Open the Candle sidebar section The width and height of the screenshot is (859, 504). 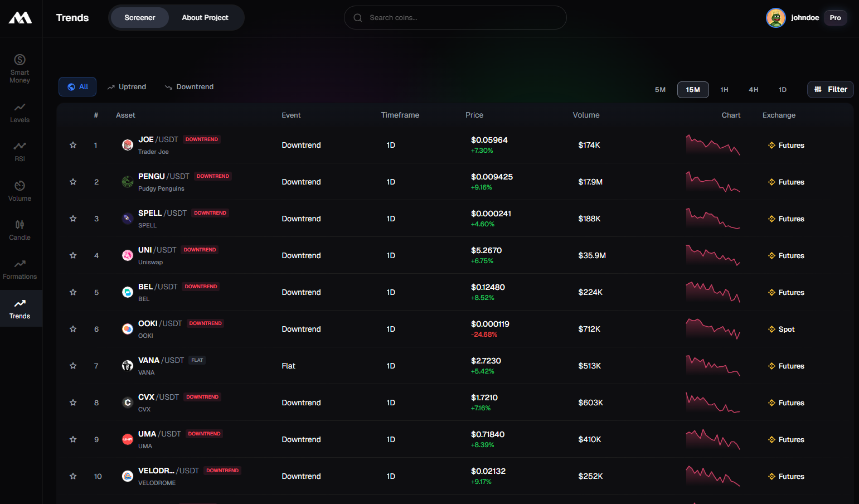(x=20, y=230)
